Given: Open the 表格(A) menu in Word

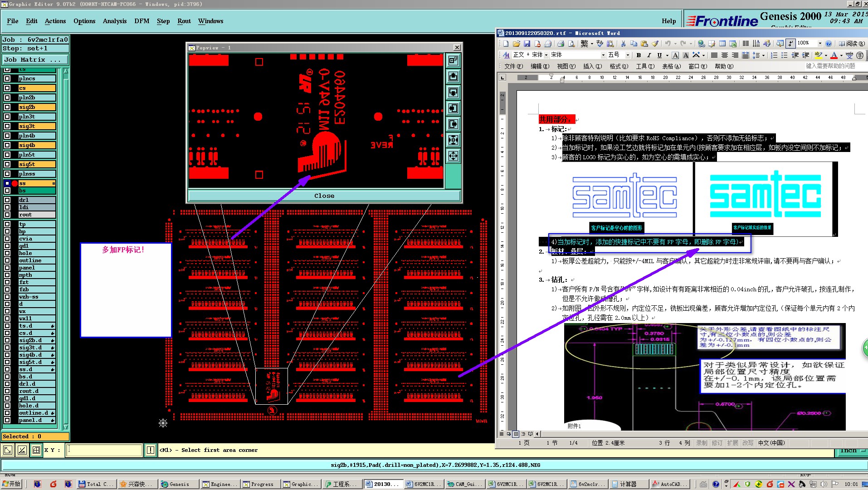Looking at the screenshot, I should [x=671, y=66].
